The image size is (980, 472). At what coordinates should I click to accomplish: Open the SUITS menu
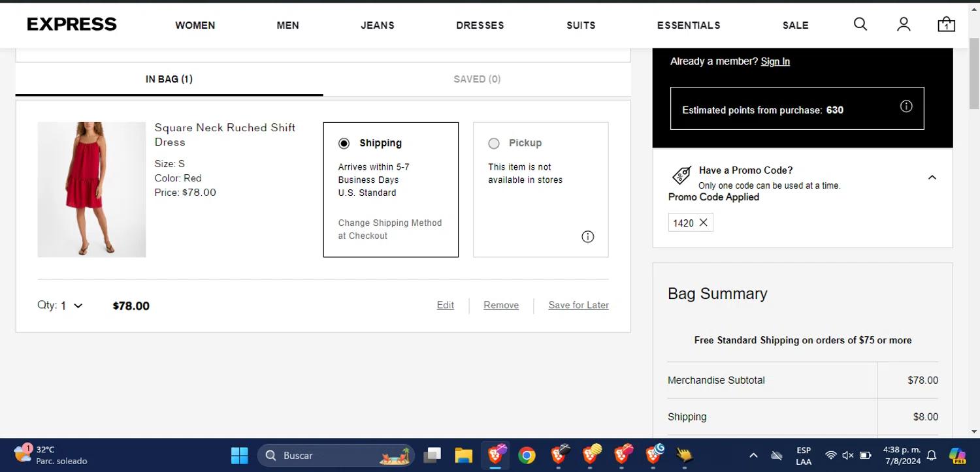click(x=581, y=25)
